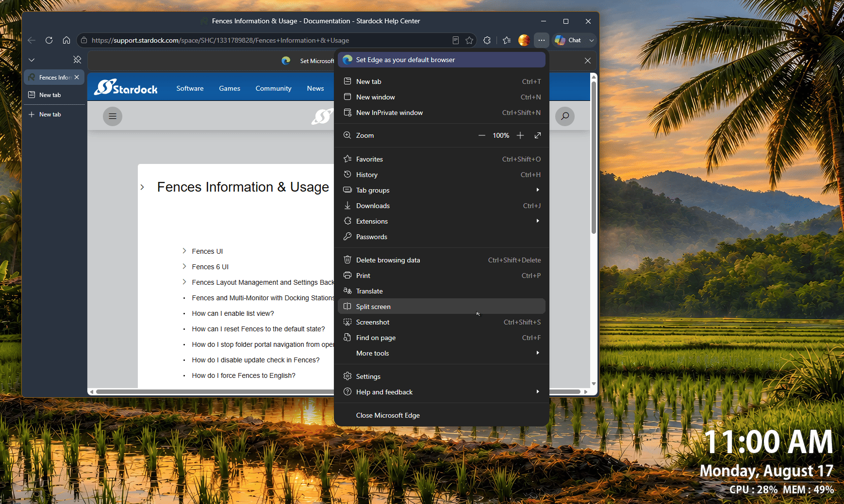Viewport: 844px width, 504px height.
Task: Open the More tools submenu
Action: (x=442, y=353)
